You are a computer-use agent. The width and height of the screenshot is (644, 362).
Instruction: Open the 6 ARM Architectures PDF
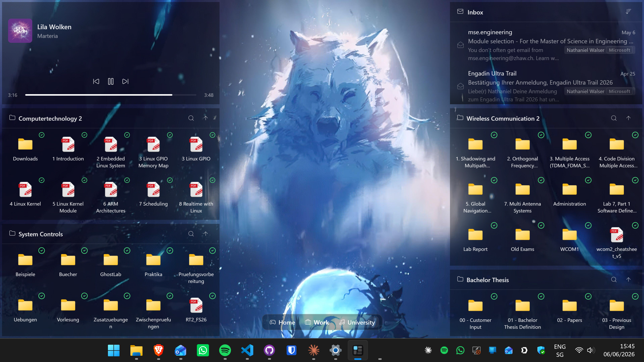point(111,196)
